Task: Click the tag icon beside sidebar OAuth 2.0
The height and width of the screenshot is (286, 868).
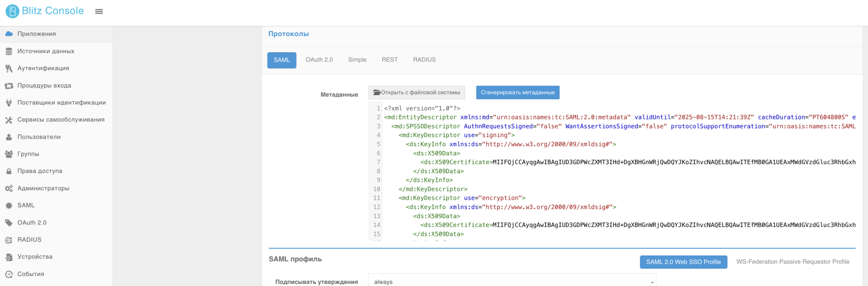Action: (x=9, y=223)
